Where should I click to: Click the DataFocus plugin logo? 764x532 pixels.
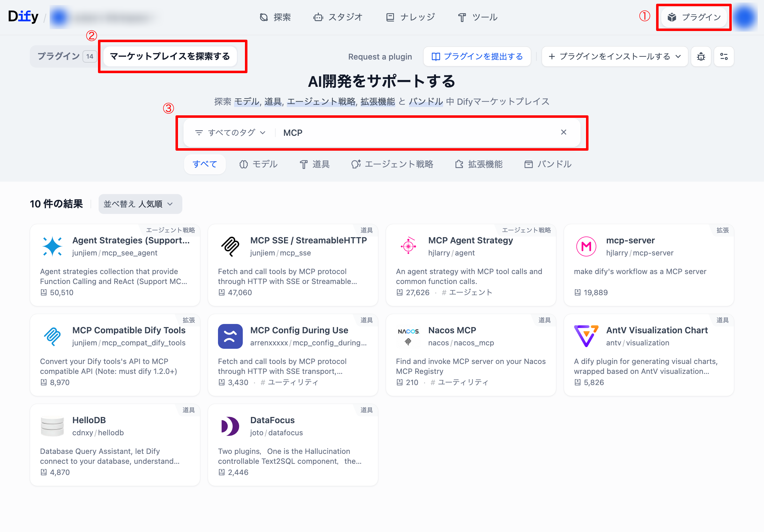pos(230,426)
